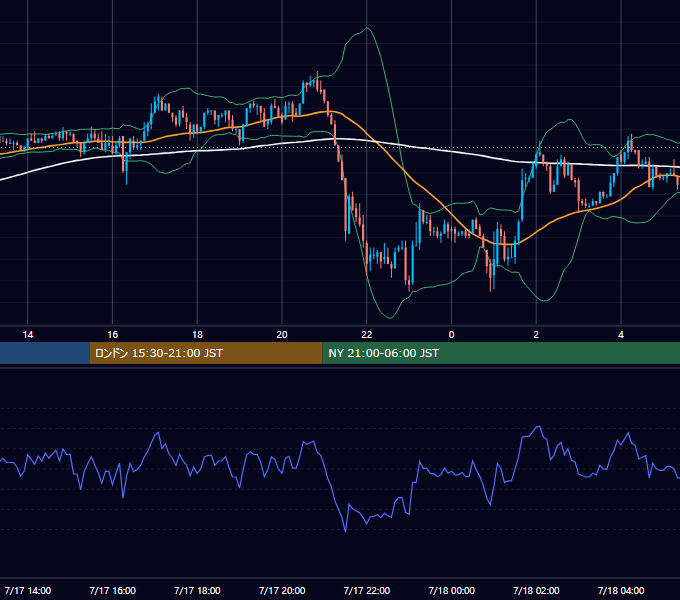The height and width of the screenshot is (600, 680).
Task: Click the 22 hour label on chart axis
Action: (x=367, y=335)
